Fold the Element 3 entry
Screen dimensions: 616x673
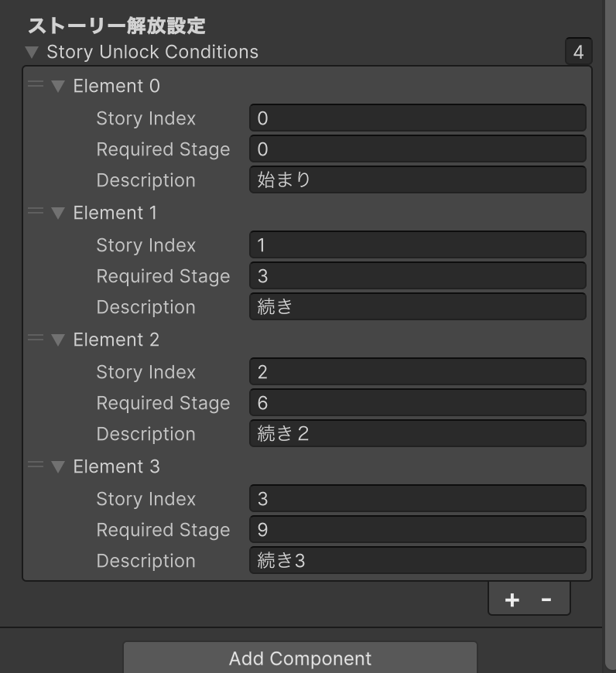(x=58, y=466)
